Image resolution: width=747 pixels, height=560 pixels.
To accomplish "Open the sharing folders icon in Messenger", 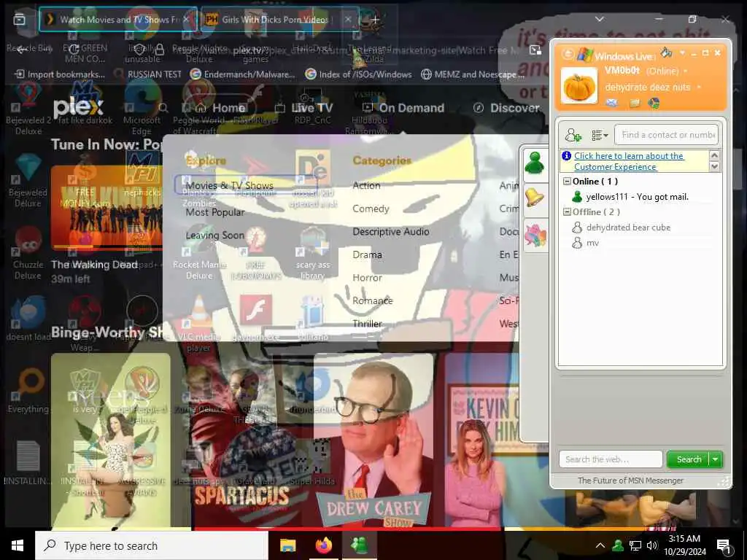I will tap(634, 103).
